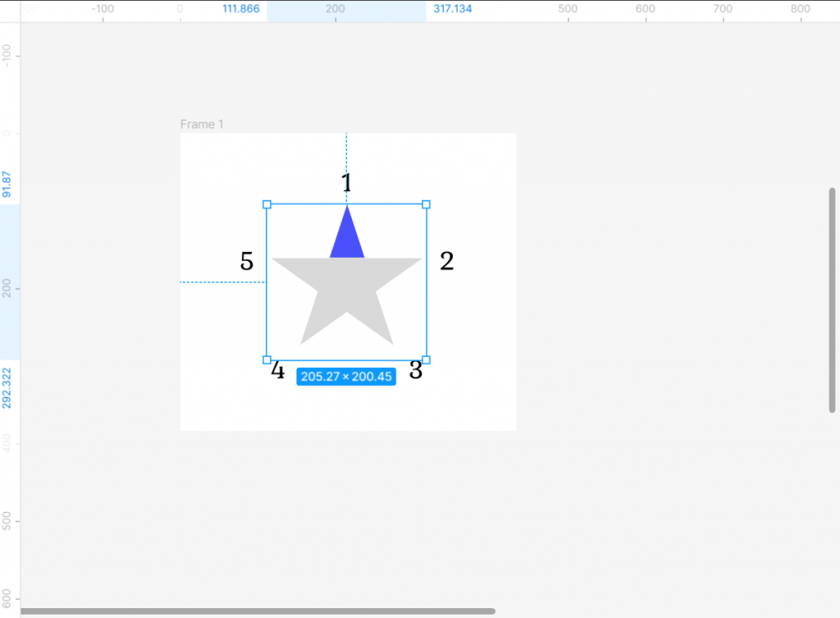Select the Frame 1 label
The image size is (840, 618).
coord(202,125)
